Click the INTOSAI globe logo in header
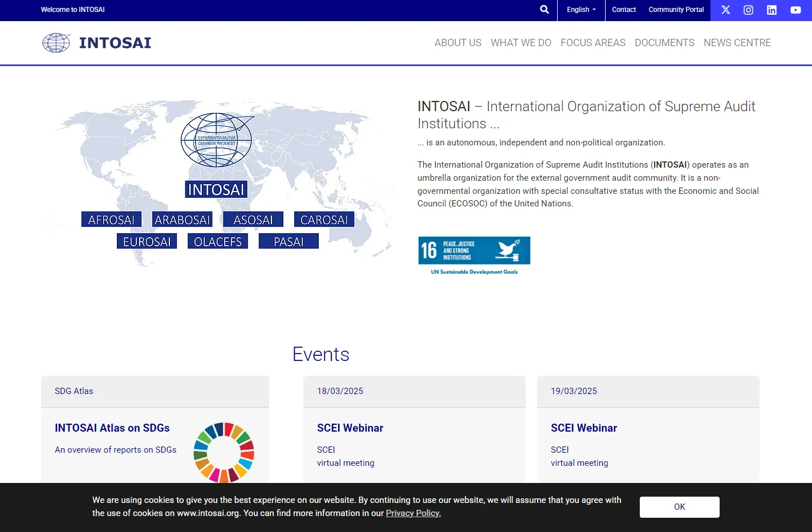 (56, 43)
